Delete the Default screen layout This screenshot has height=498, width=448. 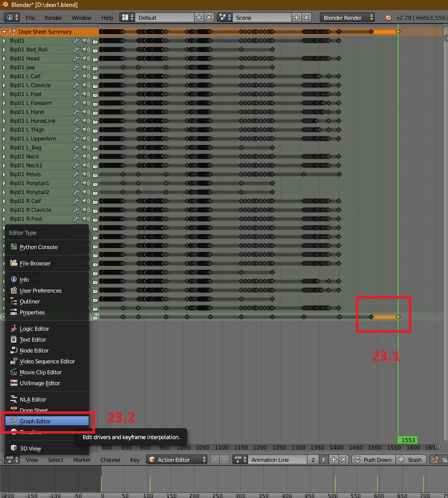click(208, 17)
